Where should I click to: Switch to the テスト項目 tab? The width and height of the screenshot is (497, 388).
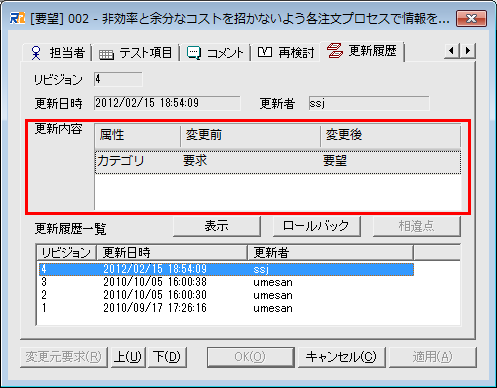tap(136, 52)
